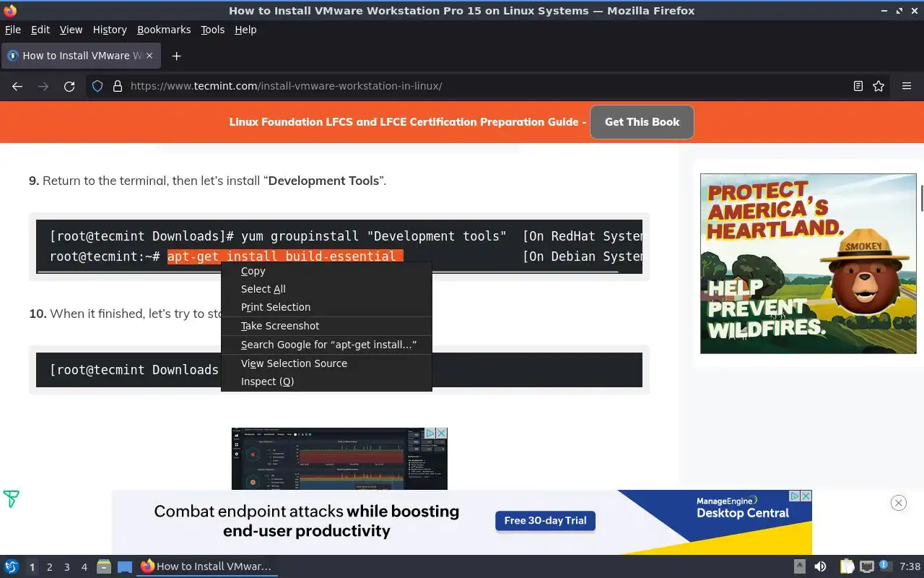Toggle reader view icon in address bar
This screenshot has width=924, height=578.
coord(858,86)
